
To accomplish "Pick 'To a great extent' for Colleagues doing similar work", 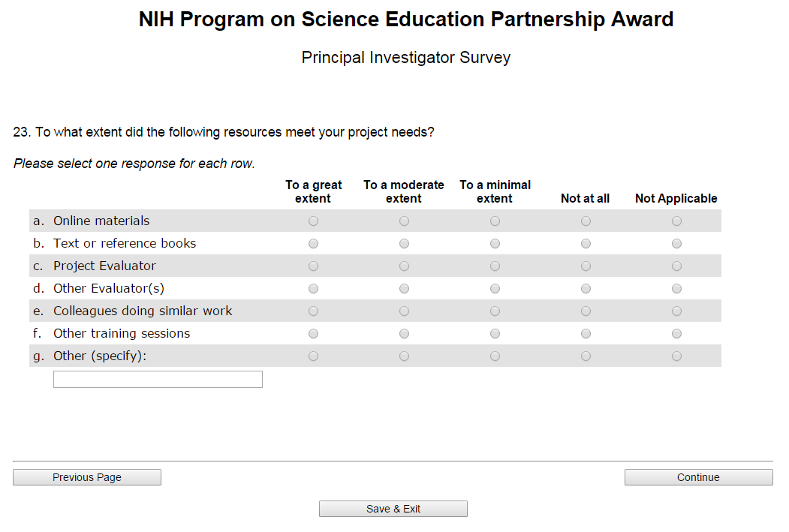I will [313, 311].
